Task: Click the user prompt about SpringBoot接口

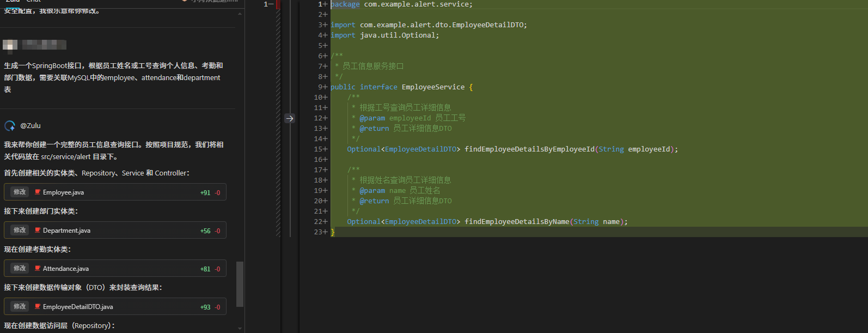Action: [x=113, y=77]
